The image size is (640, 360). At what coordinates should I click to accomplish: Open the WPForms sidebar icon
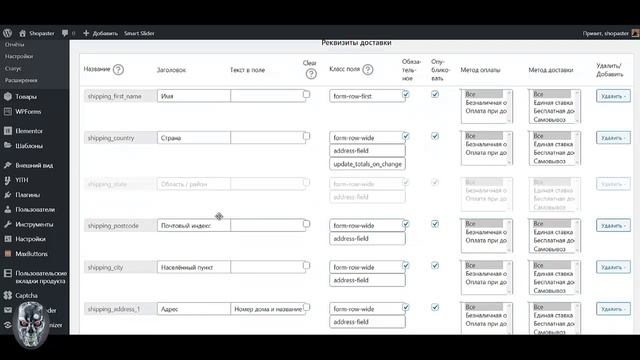click(x=8, y=111)
